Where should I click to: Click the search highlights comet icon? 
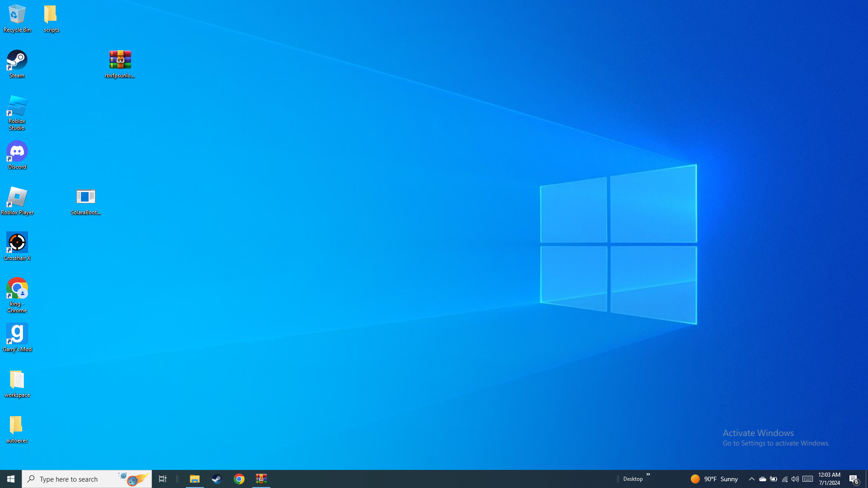(133, 479)
